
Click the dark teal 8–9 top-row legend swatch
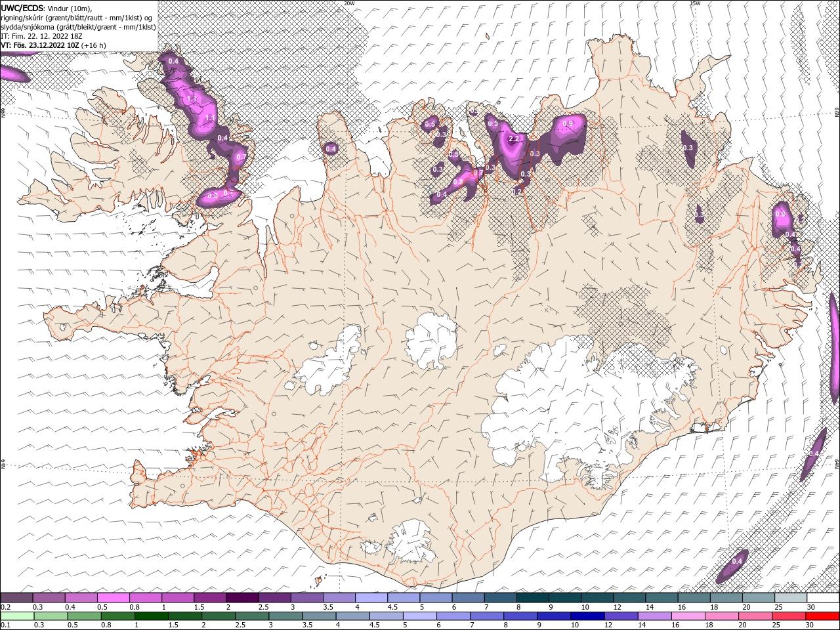pyautogui.click(x=533, y=598)
